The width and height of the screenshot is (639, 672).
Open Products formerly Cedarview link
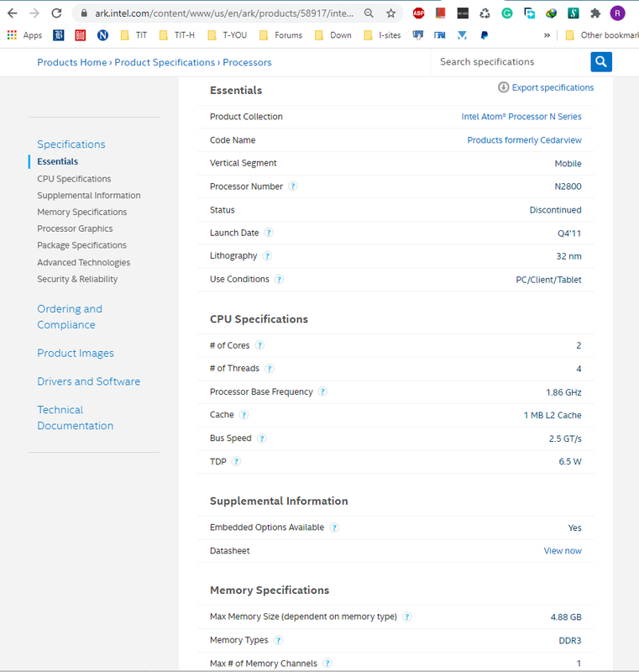pos(524,140)
